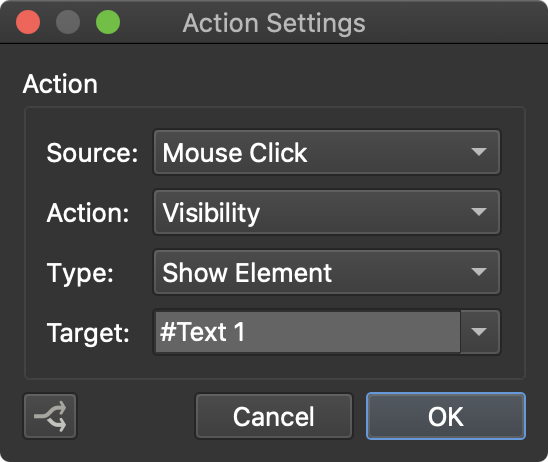Screen dimensions: 548x462
Task: Open the Source dropdown showing Mouse Click
Action: pos(327,152)
